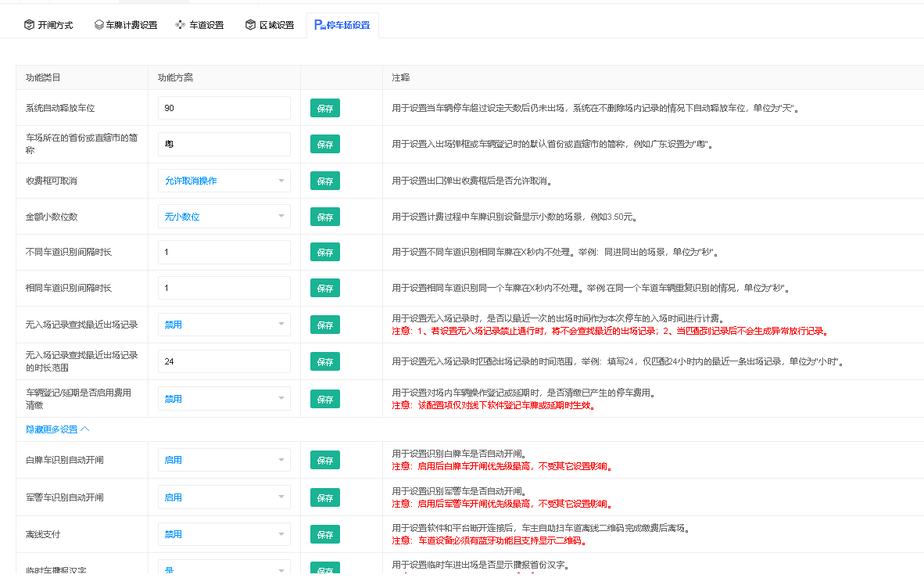Screen dimensions: 924x578
Task: Save the 无入场记录查找最近出场记录 setting
Action: [325, 325]
